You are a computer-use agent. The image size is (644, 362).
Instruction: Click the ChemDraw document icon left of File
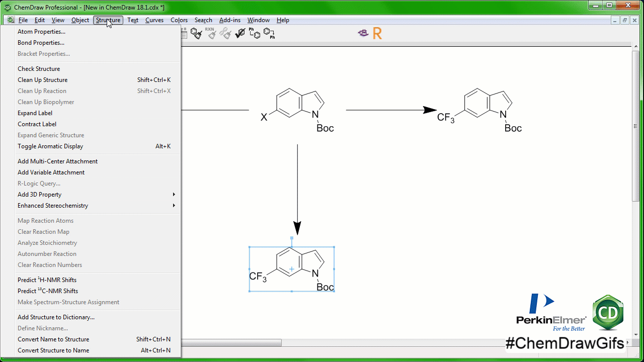pos(11,20)
